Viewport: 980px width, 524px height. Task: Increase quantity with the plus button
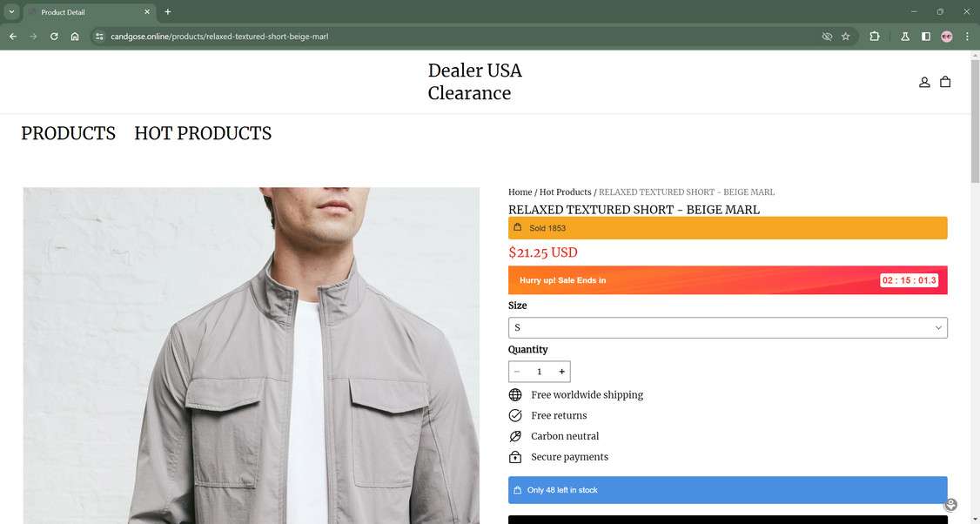561,372
